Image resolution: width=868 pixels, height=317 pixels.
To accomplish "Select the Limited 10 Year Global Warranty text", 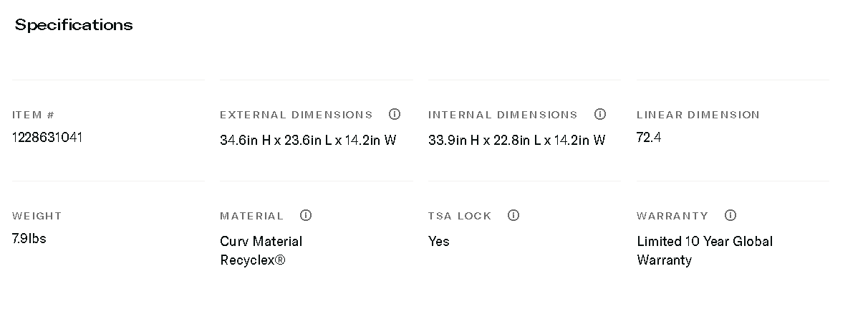I will [704, 250].
